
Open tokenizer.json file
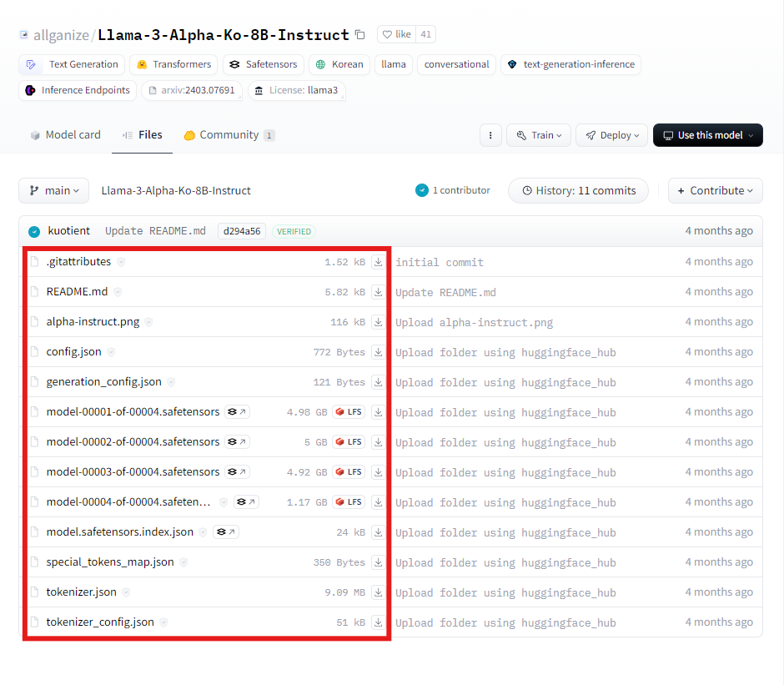(x=82, y=592)
